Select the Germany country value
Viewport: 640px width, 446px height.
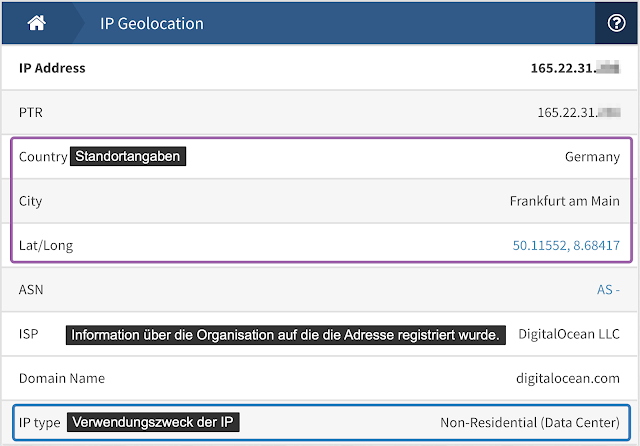[x=592, y=157]
